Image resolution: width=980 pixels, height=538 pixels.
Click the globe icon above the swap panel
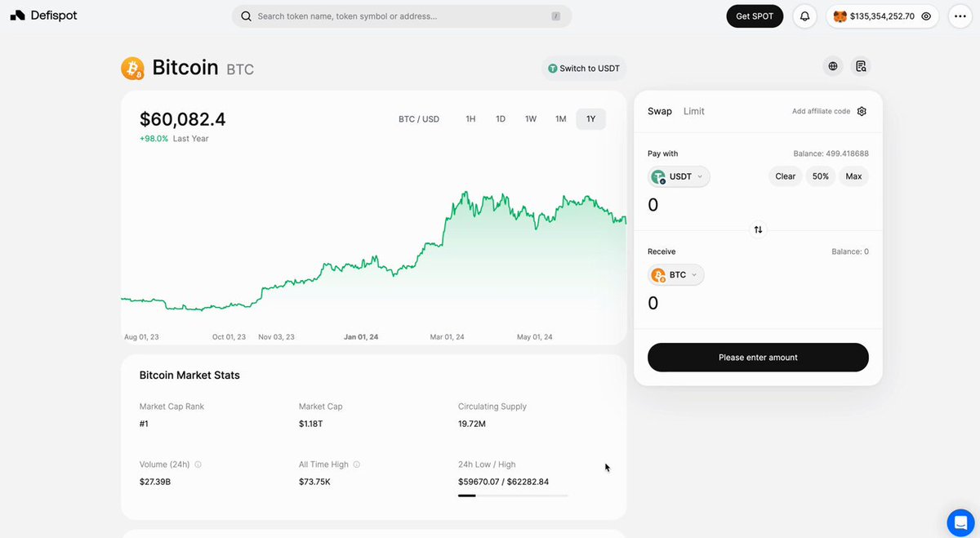[x=833, y=66]
